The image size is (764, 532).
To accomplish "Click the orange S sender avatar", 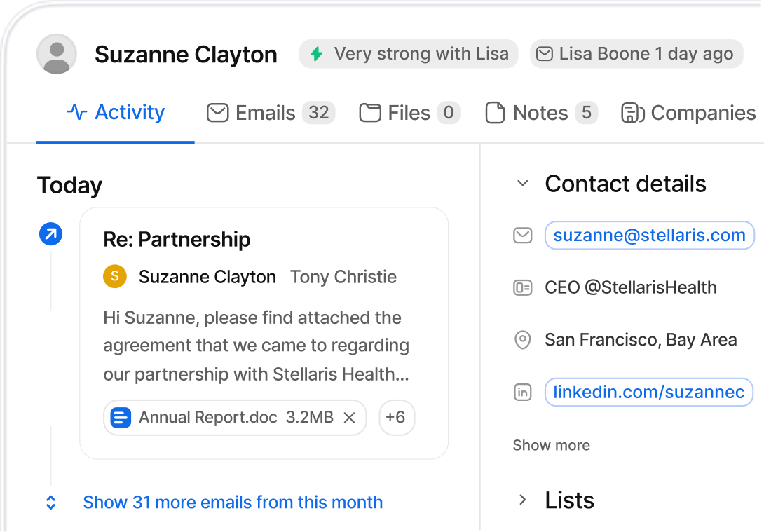I will (x=114, y=277).
